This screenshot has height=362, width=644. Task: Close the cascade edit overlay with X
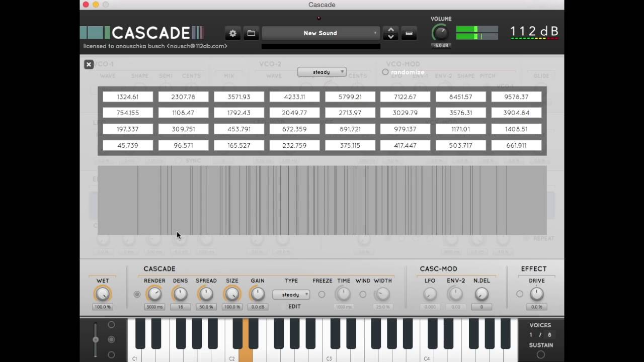pyautogui.click(x=89, y=64)
